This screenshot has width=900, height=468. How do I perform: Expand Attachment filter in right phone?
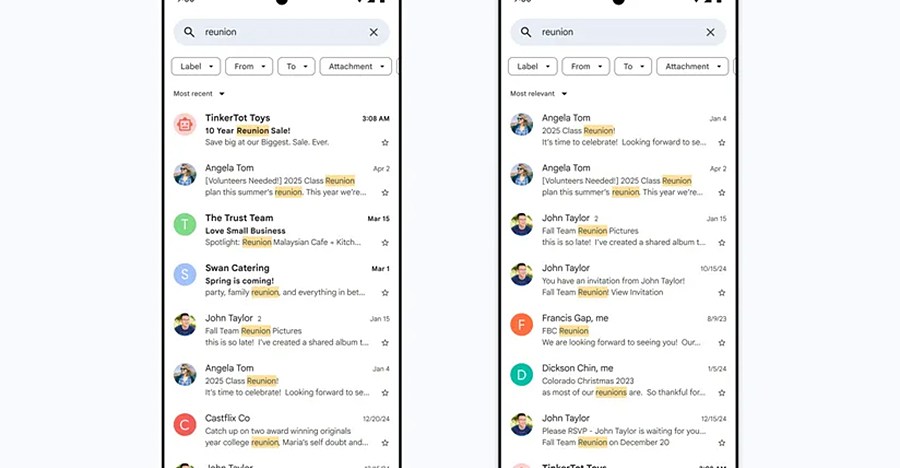pyautogui.click(x=692, y=67)
